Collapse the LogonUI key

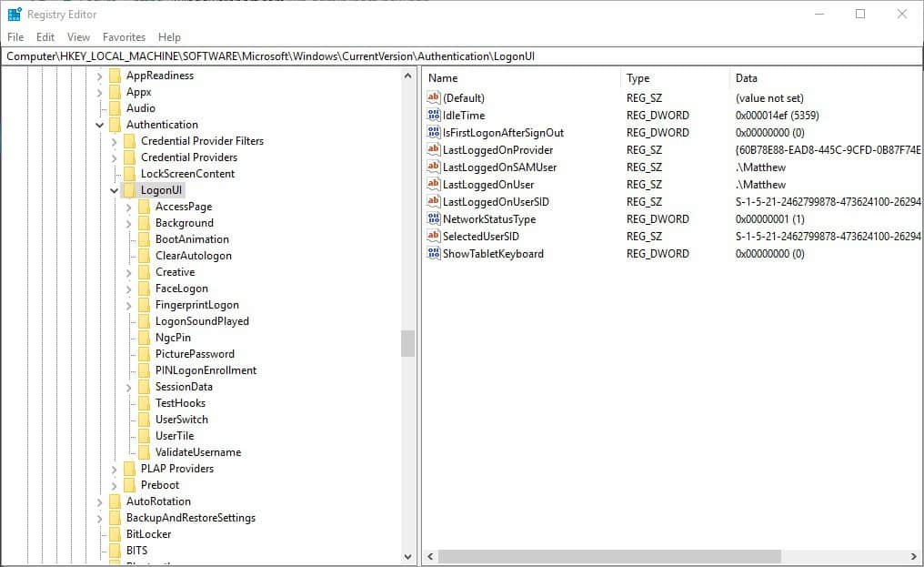point(115,190)
